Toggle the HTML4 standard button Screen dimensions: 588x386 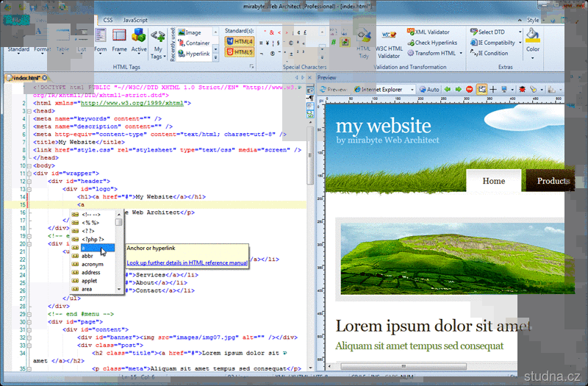(243, 43)
